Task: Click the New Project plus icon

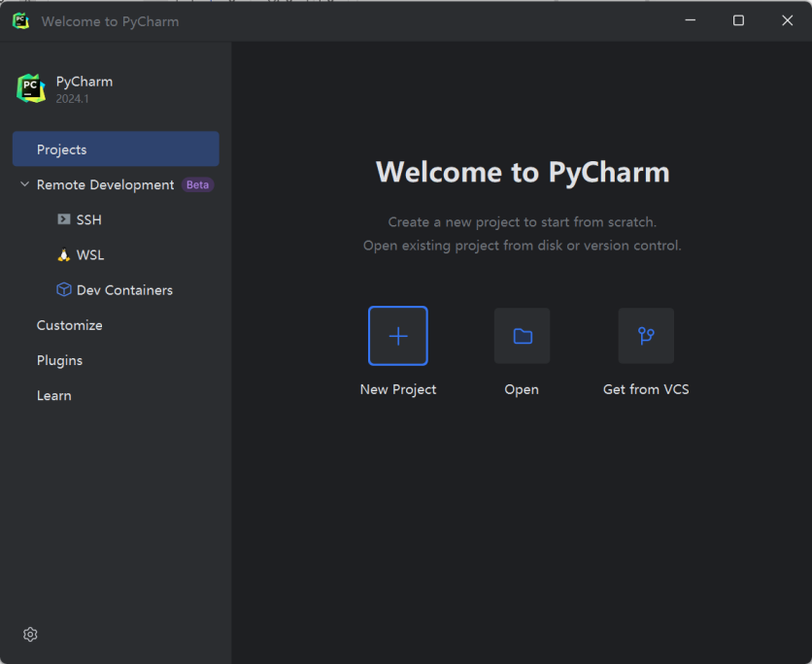Action: coord(397,336)
